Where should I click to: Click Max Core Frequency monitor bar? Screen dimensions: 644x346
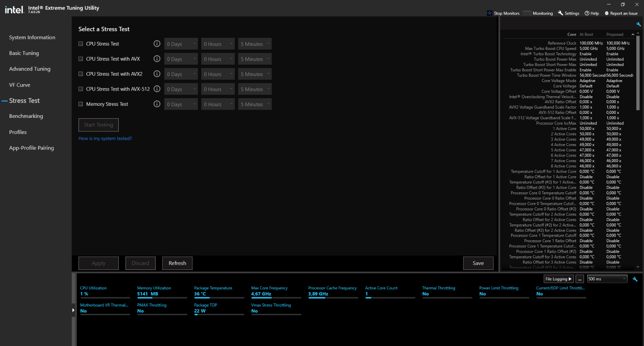(x=276, y=298)
